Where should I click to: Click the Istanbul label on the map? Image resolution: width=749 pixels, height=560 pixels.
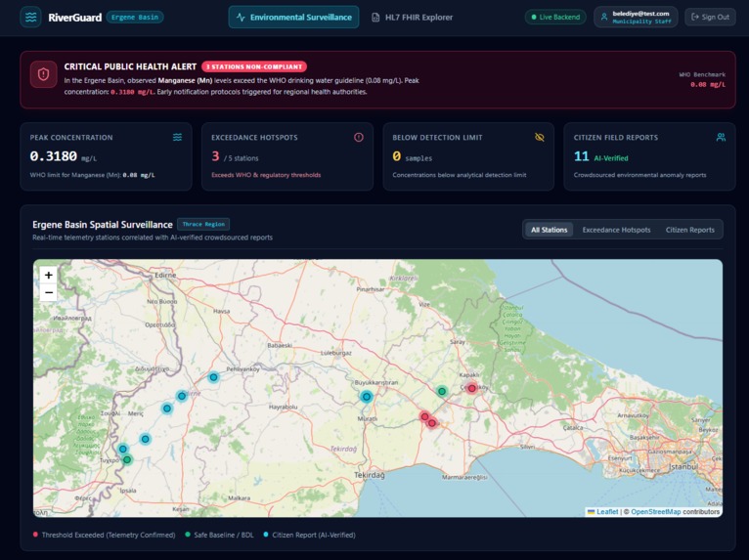point(683,466)
